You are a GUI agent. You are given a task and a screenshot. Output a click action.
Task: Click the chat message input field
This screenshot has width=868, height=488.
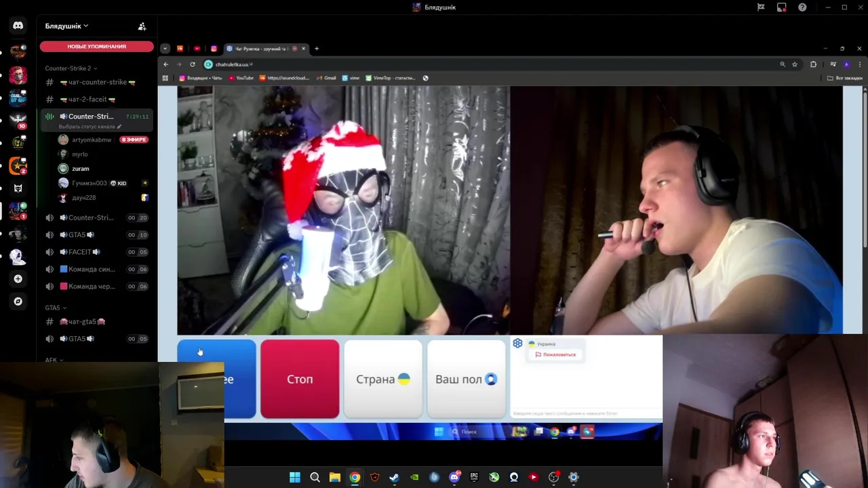[x=586, y=413]
